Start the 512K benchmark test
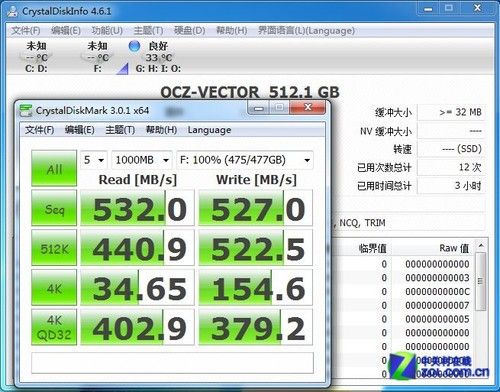The height and width of the screenshot is (392, 500). (54, 248)
